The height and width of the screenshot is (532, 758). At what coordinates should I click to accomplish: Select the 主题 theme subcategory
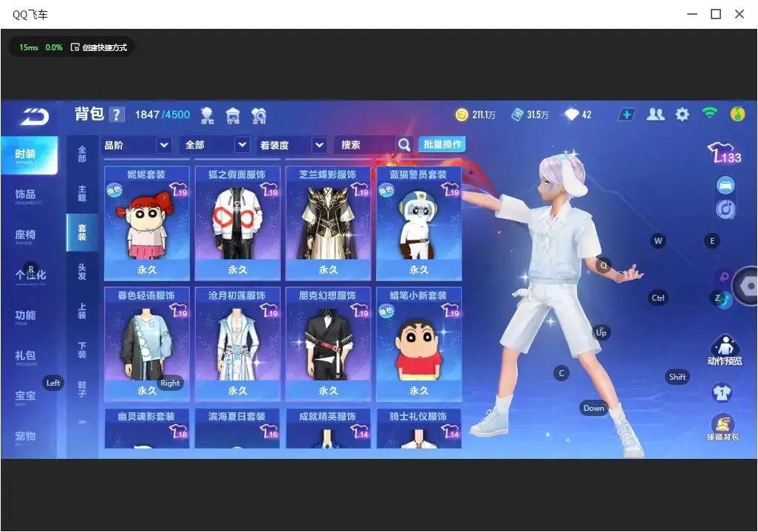click(82, 194)
